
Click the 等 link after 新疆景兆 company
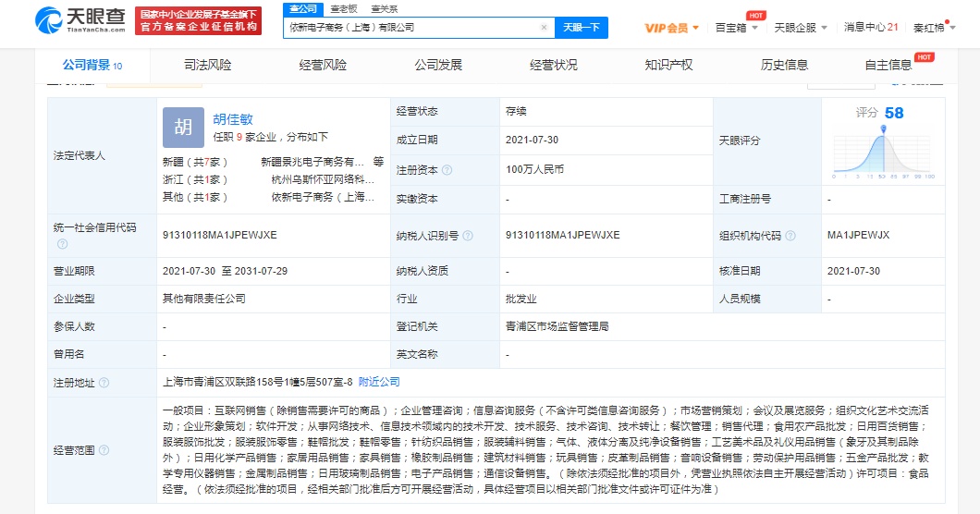tap(378, 162)
